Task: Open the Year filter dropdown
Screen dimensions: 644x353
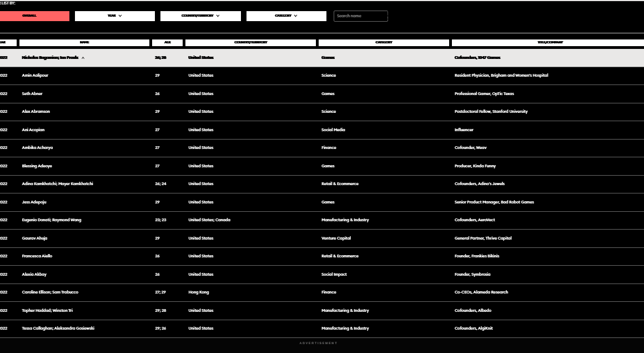Action: [115, 16]
